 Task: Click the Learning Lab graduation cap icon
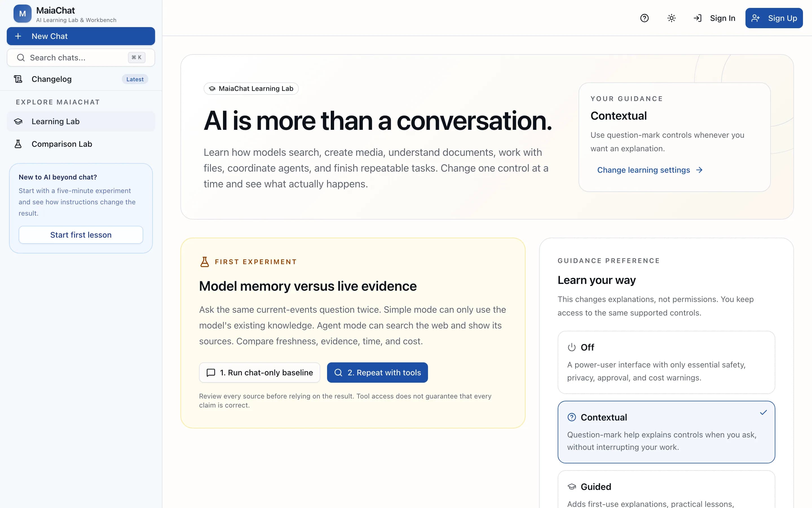pos(18,121)
